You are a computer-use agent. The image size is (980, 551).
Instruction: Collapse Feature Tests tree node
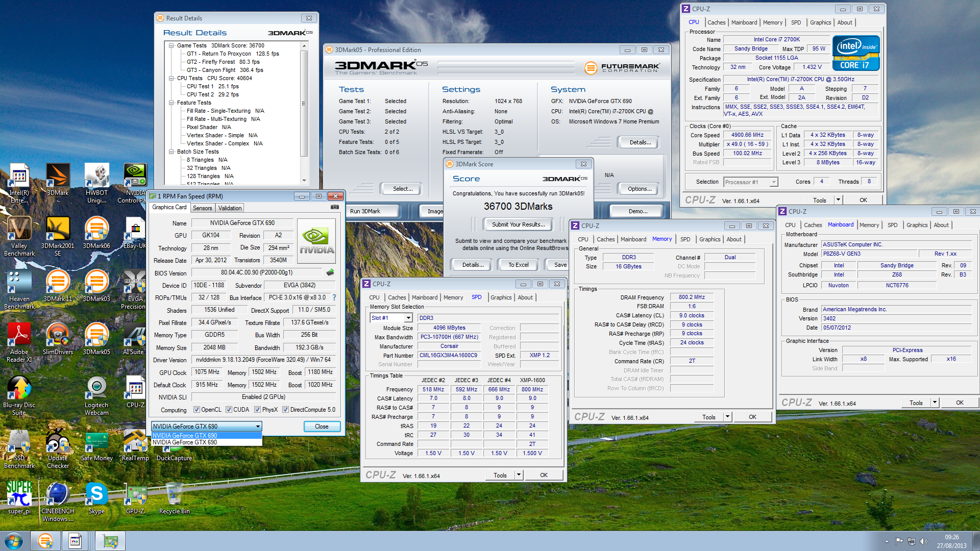[171, 103]
